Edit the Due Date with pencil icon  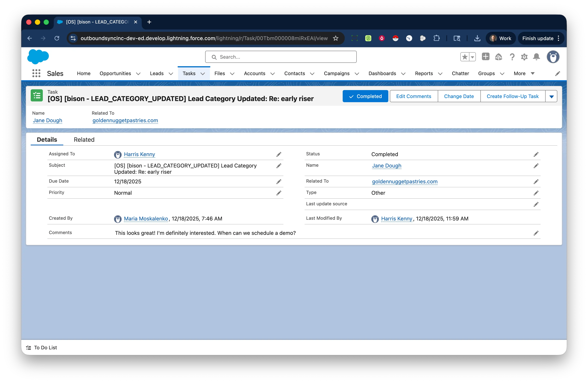[x=279, y=181]
